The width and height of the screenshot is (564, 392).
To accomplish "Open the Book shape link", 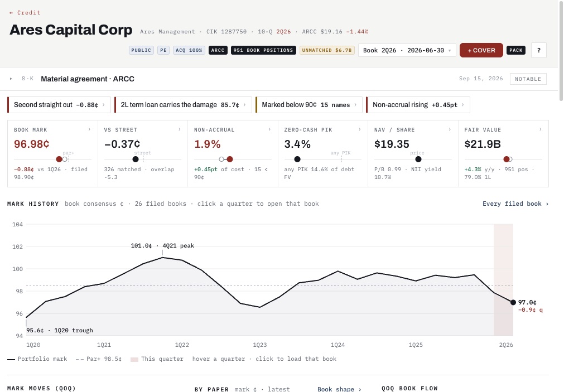I will point(339,389).
